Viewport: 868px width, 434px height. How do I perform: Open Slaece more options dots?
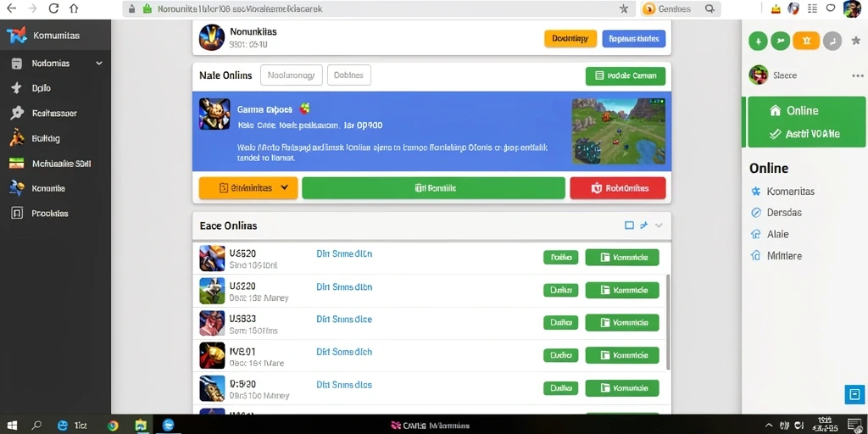click(858, 75)
